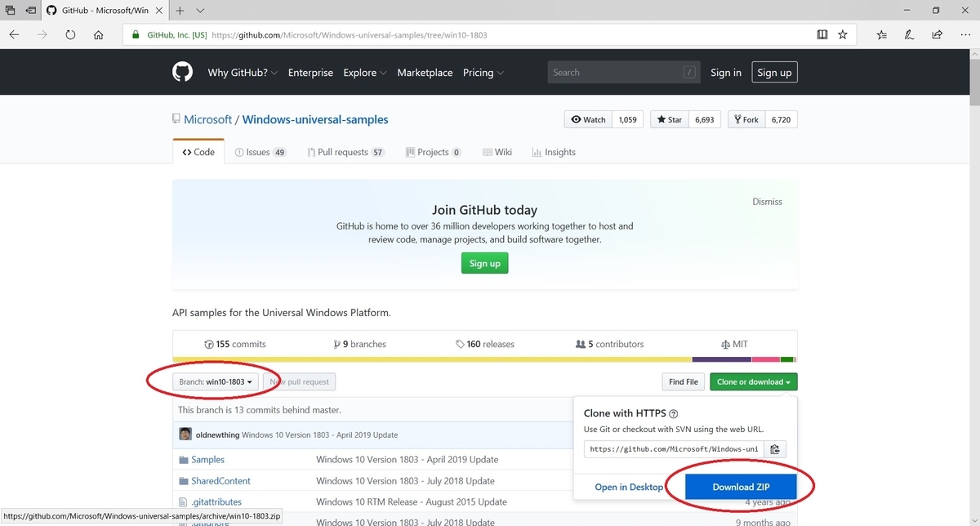This screenshot has height=526, width=980.
Task: Click the Sign in link
Action: 726,73
